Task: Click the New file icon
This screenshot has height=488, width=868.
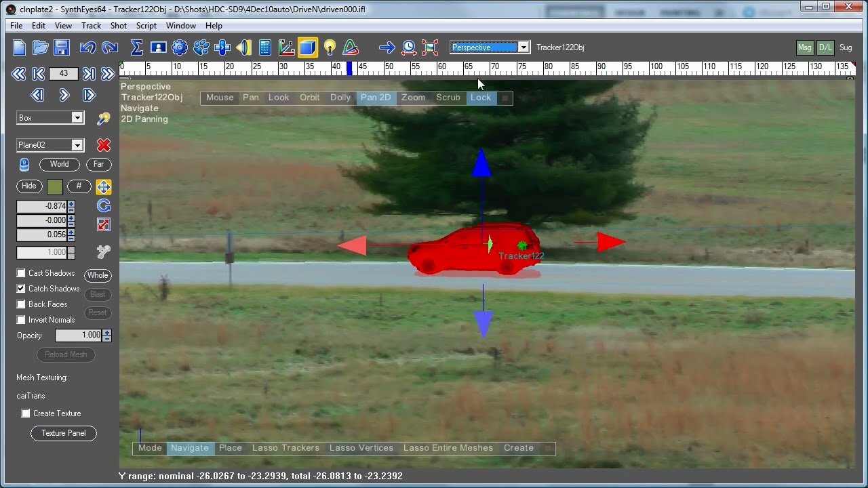Action: [20, 47]
